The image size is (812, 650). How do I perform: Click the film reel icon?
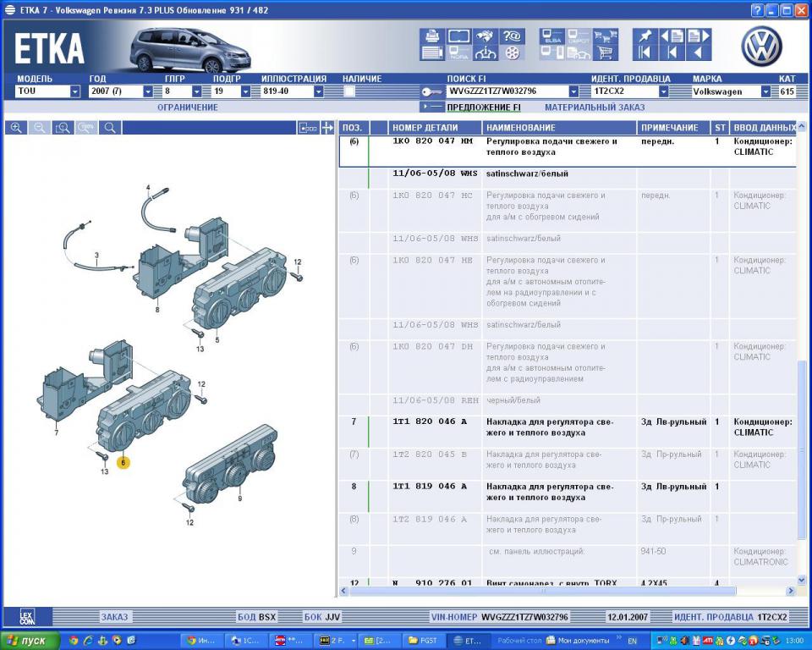(x=512, y=52)
